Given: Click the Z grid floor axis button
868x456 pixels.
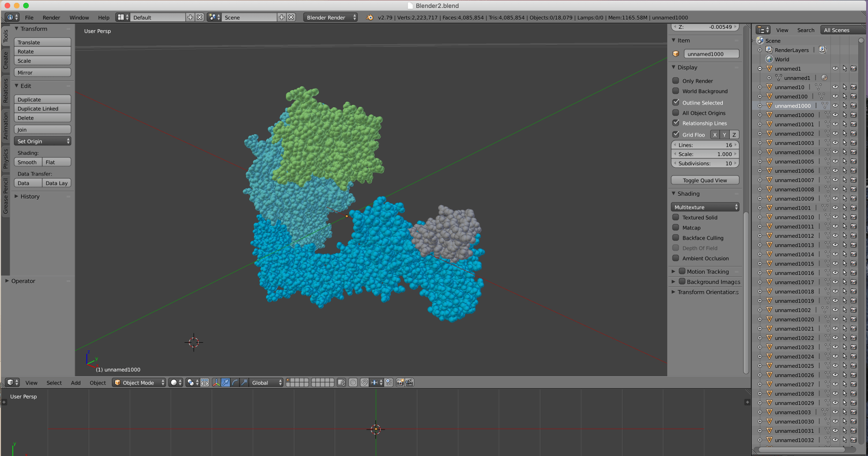Looking at the screenshot, I should 734,134.
